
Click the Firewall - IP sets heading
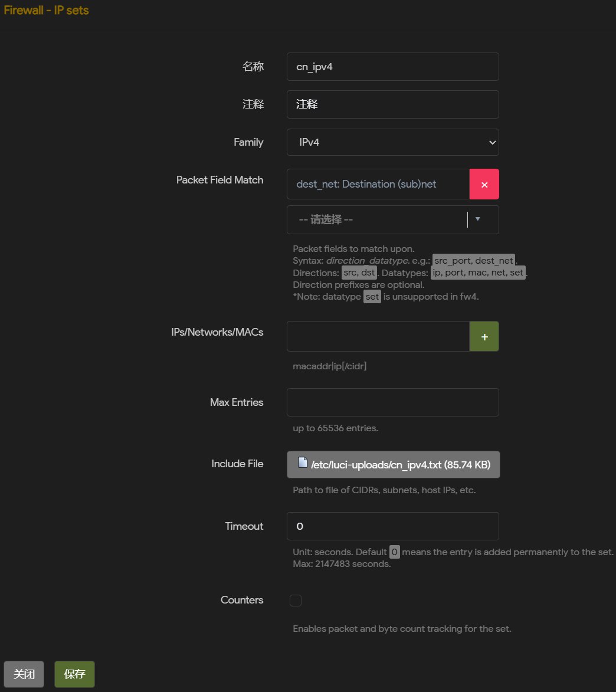coord(46,11)
